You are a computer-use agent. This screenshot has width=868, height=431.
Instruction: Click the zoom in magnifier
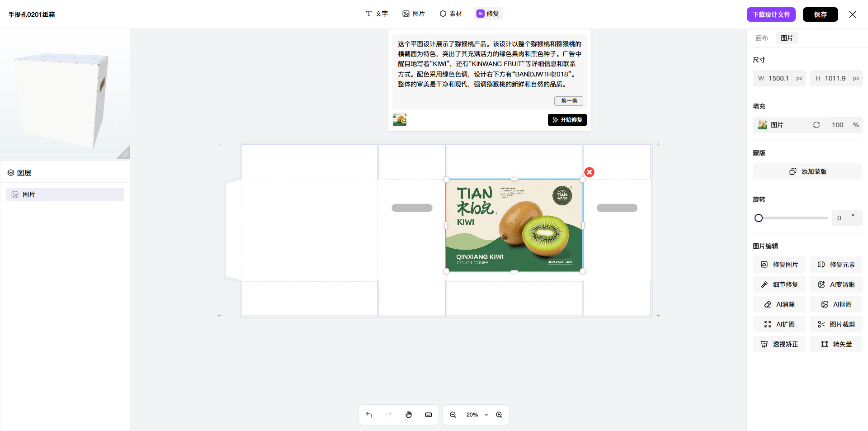[x=499, y=415]
